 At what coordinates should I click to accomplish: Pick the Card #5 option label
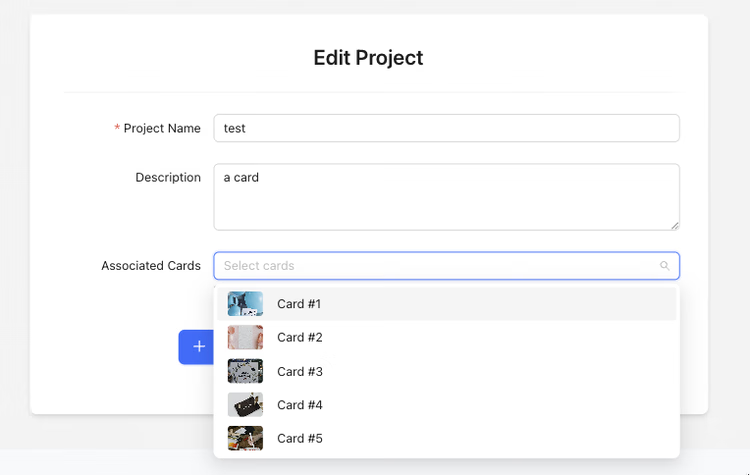pos(300,439)
